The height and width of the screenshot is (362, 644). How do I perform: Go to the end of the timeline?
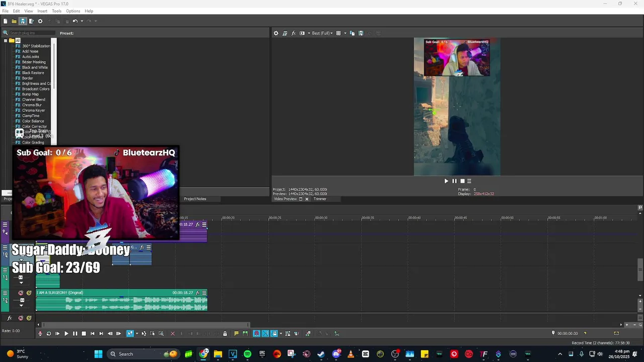(101, 333)
